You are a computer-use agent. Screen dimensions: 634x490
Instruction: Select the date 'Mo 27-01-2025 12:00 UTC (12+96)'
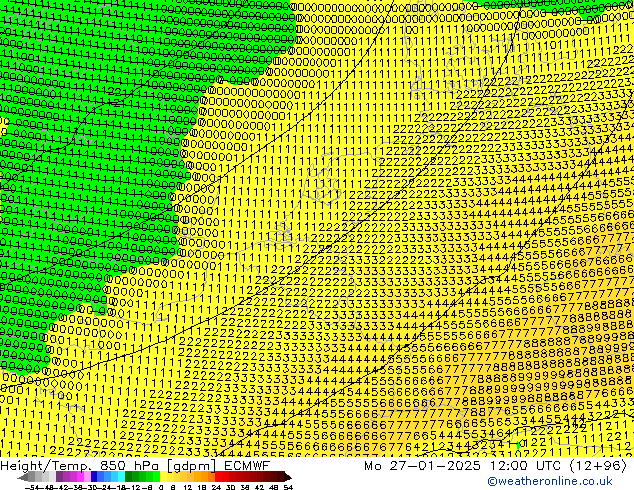pos(495,466)
